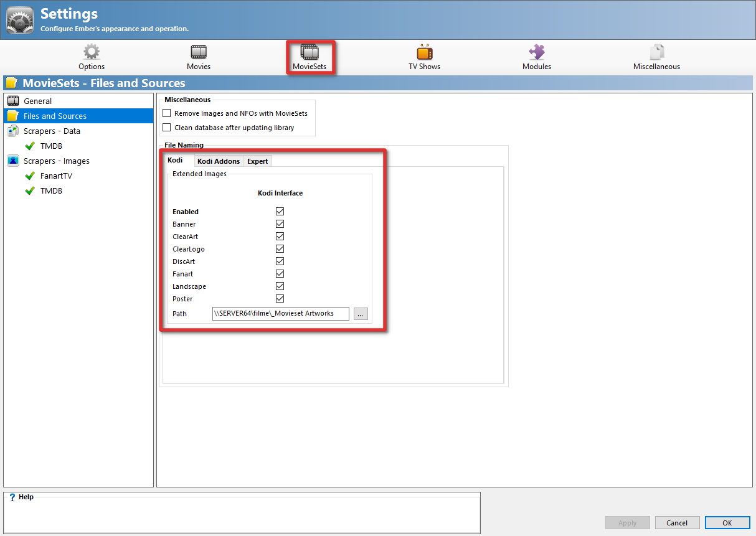Switch to the Kodi Addons tab

point(219,161)
